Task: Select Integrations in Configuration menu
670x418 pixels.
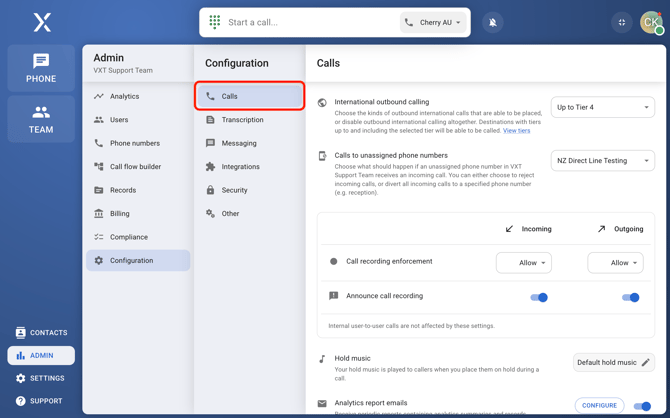Action: [x=250, y=166]
